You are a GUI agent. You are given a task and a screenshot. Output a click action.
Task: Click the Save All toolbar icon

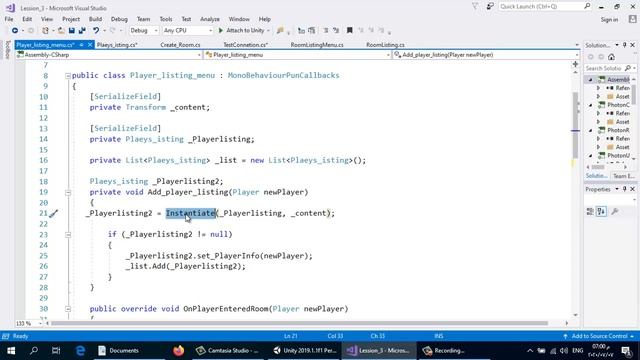point(82,31)
